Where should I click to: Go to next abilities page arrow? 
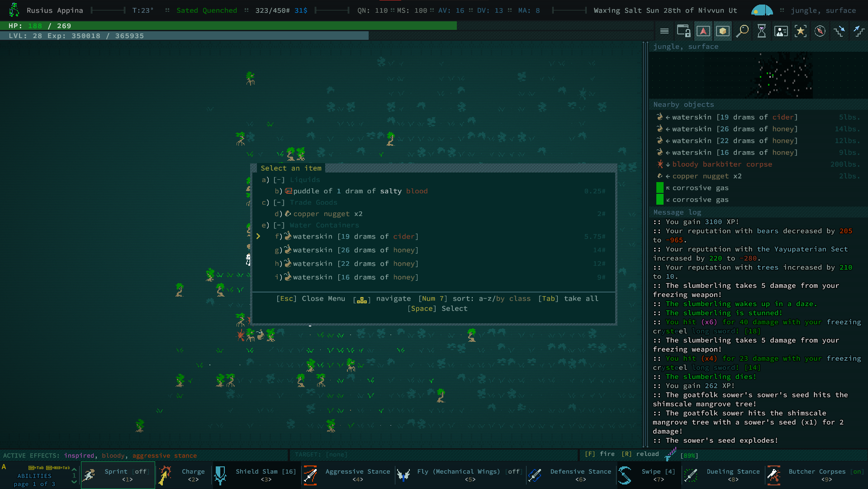(x=74, y=482)
